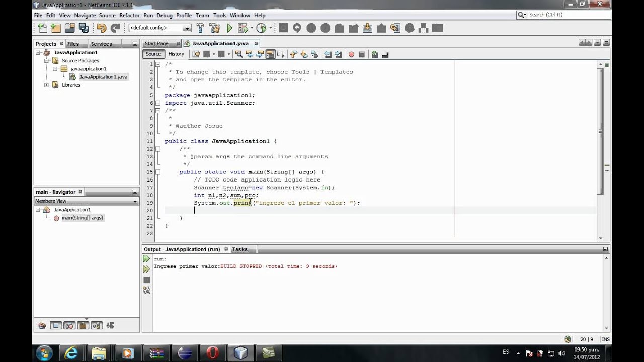Toggle Highlight Search in editor toolbar
This screenshot has width=644, height=362.
(x=270, y=54)
